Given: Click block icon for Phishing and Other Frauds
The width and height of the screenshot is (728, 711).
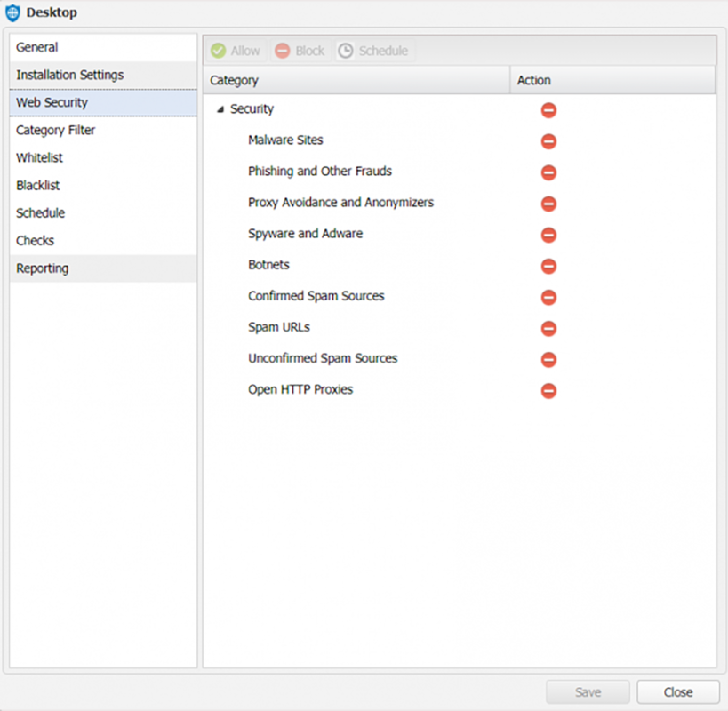Looking at the screenshot, I should [x=548, y=172].
